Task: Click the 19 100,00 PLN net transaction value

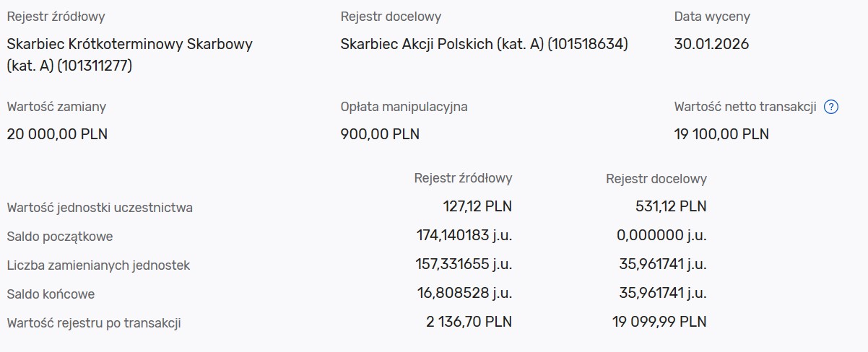Action: (x=721, y=134)
